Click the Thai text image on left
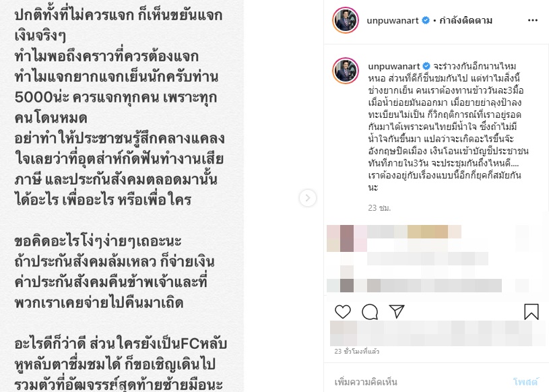549x392 pixels. tap(122, 196)
